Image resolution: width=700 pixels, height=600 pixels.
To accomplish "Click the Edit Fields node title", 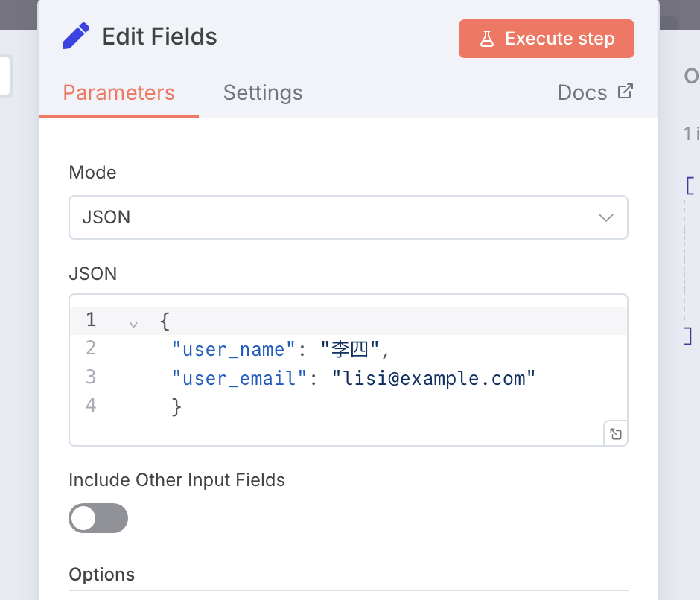I will (159, 36).
